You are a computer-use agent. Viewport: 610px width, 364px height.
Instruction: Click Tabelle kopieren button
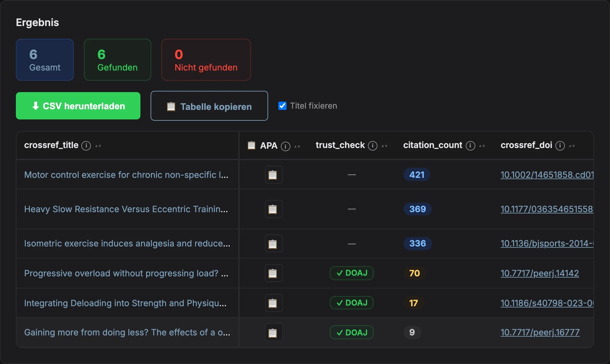click(x=209, y=106)
